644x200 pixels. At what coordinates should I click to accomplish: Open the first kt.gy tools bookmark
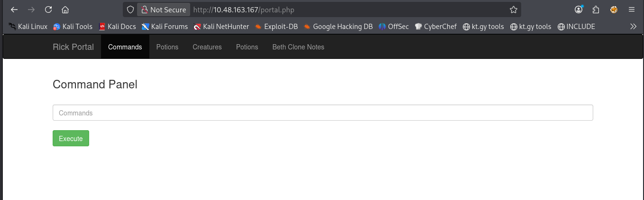[x=483, y=27]
